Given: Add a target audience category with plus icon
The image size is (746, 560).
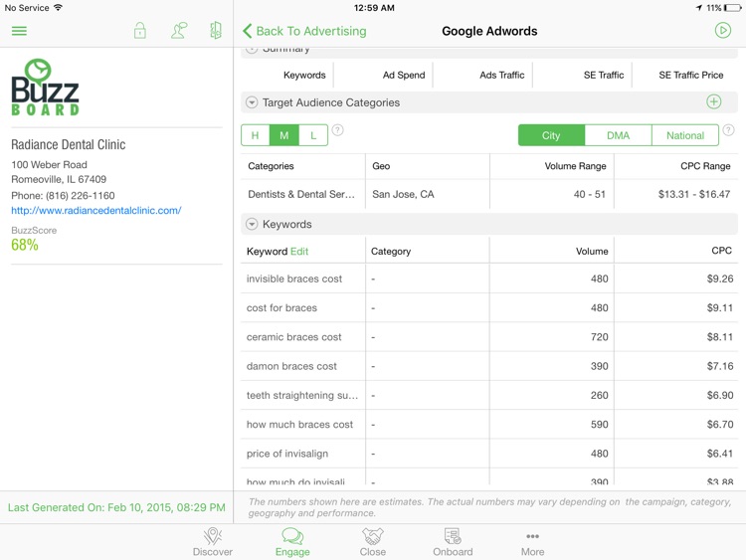Looking at the screenshot, I should [713, 101].
